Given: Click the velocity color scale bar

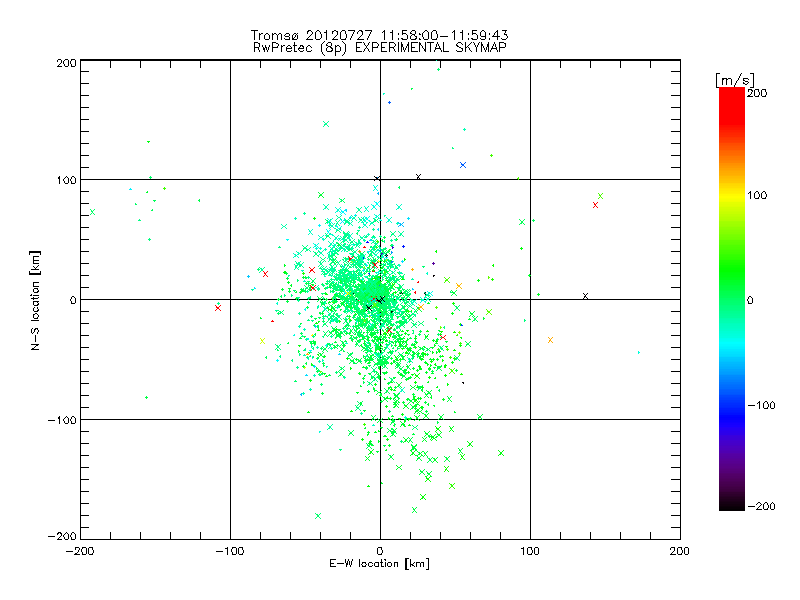Looking at the screenshot, I should click(x=732, y=299).
